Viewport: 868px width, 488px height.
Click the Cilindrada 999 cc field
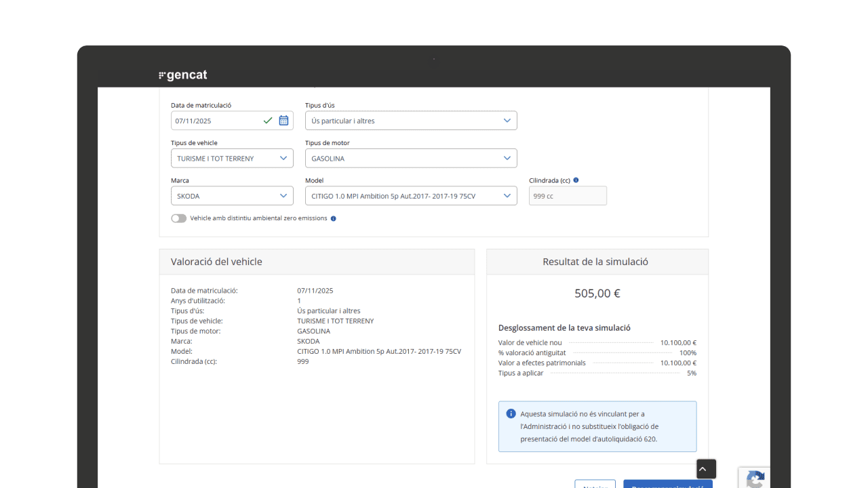click(x=568, y=196)
